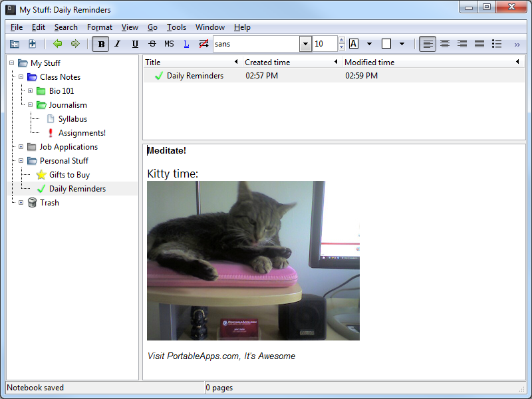Go back with the green left arrow
532x399 pixels.
click(x=58, y=44)
